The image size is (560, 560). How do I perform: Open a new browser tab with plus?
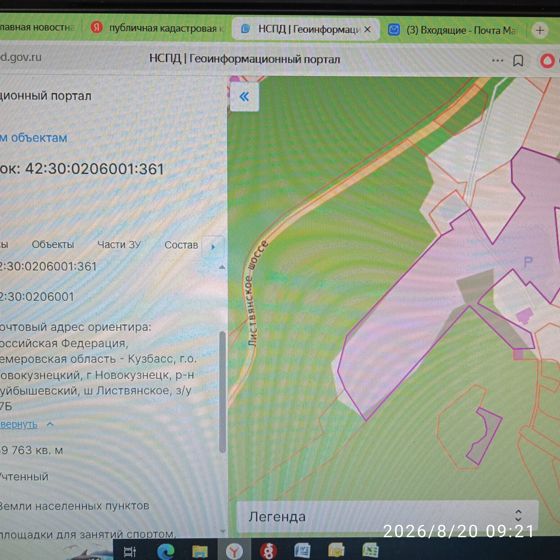coord(540,31)
